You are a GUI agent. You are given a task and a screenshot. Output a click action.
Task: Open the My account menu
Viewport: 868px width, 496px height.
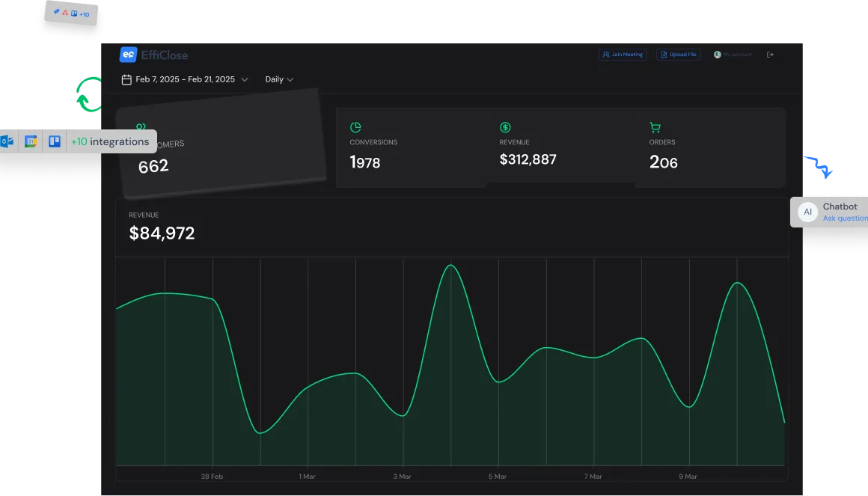[x=732, y=54]
